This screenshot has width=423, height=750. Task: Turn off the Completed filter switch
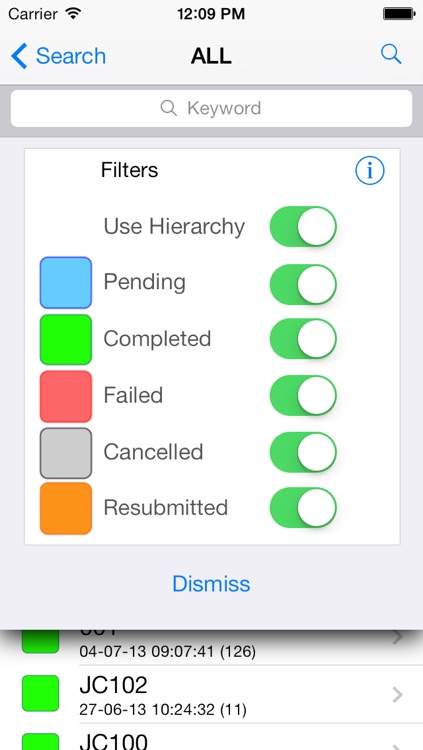tap(303, 339)
